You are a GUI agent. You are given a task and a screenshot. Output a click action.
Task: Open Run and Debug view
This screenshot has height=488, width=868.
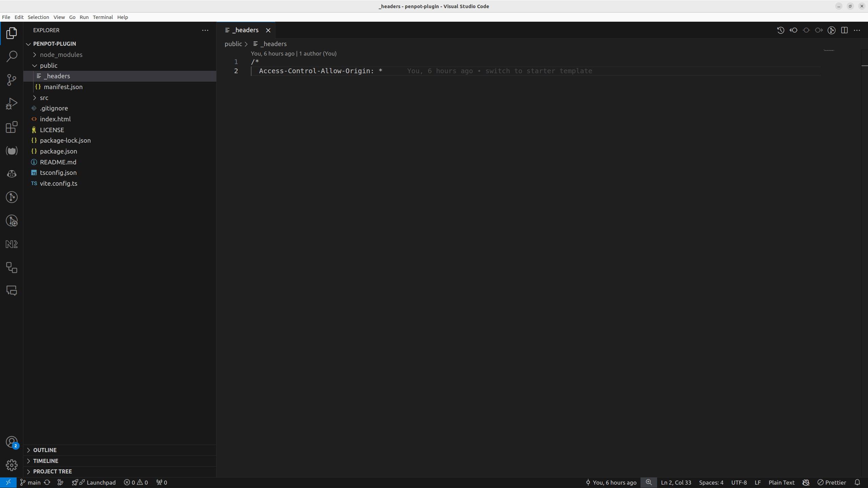click(x=12, y=104)
